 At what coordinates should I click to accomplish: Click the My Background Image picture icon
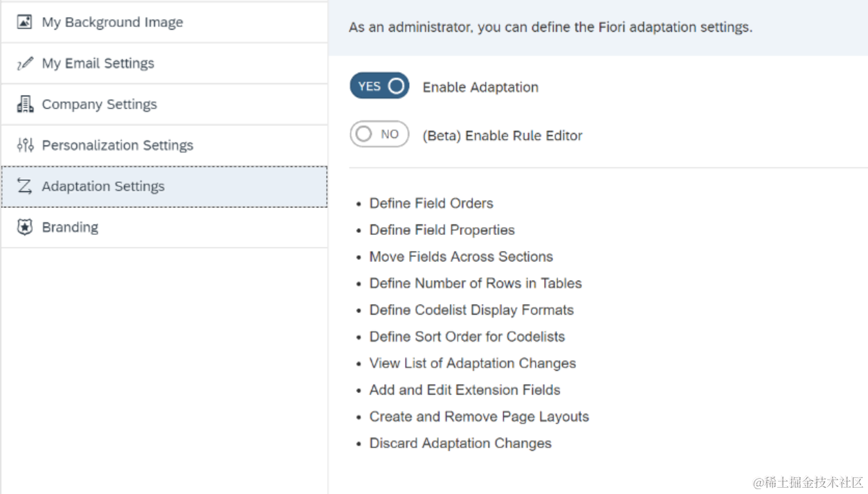[x=25, y=22]
